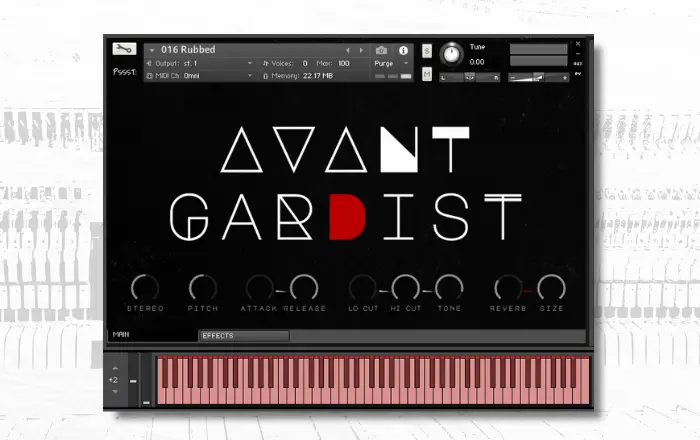Mute the instrument with the M button
This screenshot has width=700, height=440.
tap(427, 75)
